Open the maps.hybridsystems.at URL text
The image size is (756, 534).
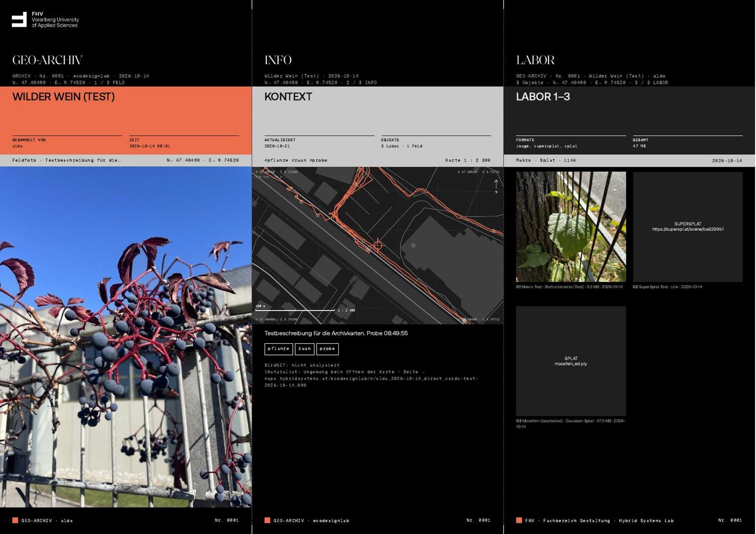tap(371, 381)
